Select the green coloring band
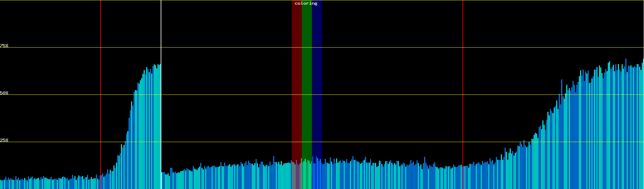Screen dimensions: 644x189 coord(307,79)
